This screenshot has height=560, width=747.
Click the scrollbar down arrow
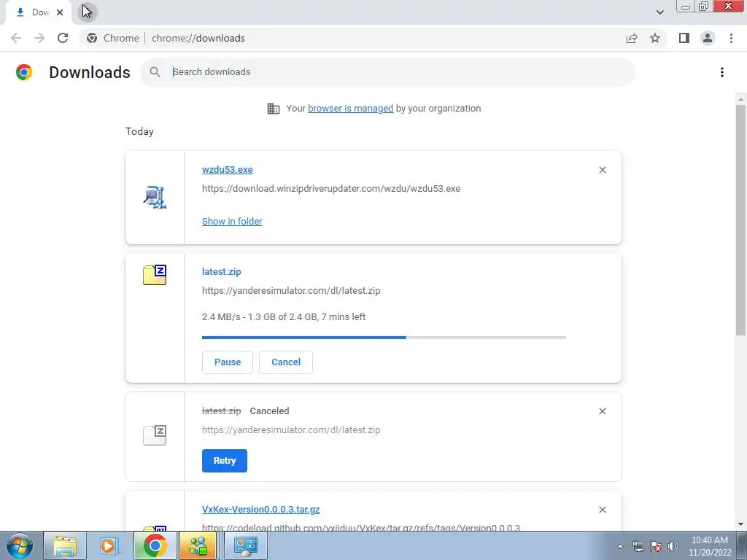coord(740,524)
